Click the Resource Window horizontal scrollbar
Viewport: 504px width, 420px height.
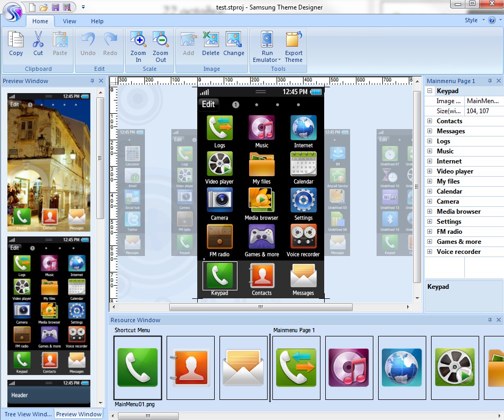(x=148, y=416)
